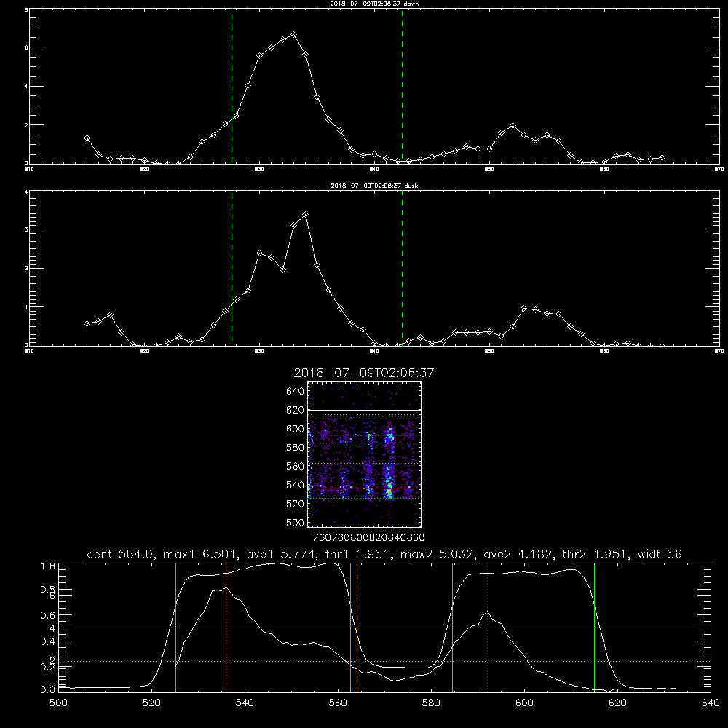Click bottom plot x-axis label '560'
Screen dimensions: 728x728
pyautogui.click(x=338, y=703)
